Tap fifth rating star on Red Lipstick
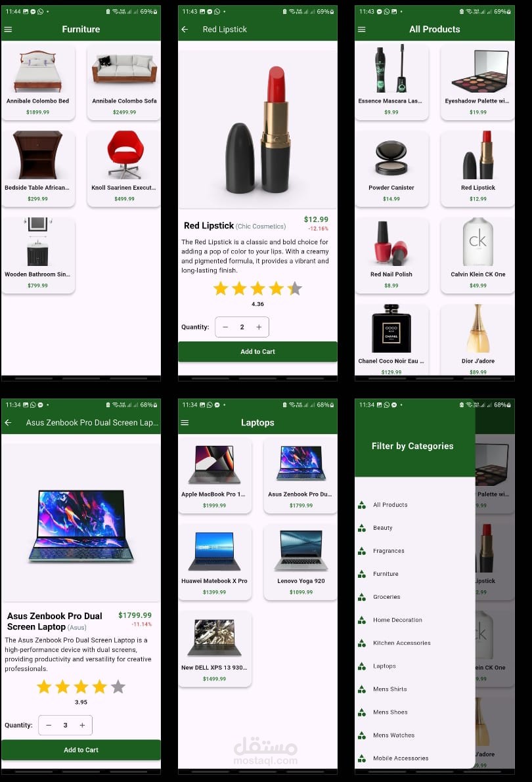This screenshot has width=532, height=782. (x=295, y=288)
